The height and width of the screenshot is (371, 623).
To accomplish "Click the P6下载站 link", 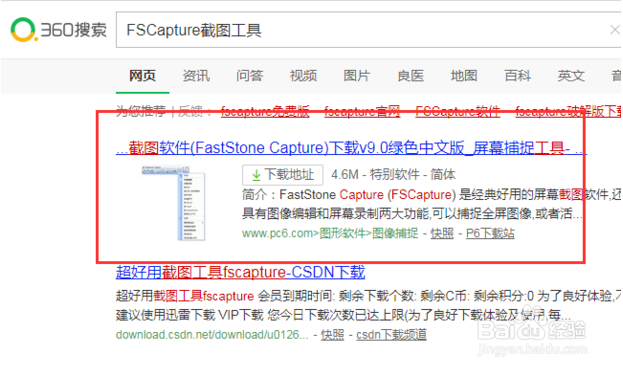I will coord(490,233).
